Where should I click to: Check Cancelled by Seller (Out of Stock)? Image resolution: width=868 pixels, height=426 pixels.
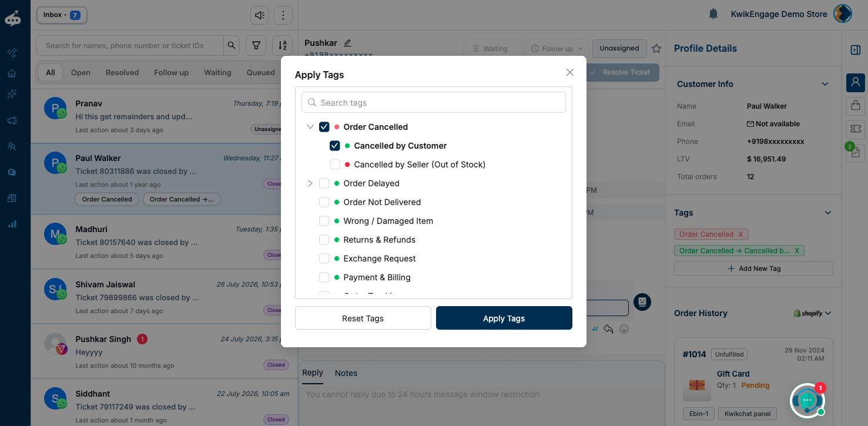click(335, 165)
